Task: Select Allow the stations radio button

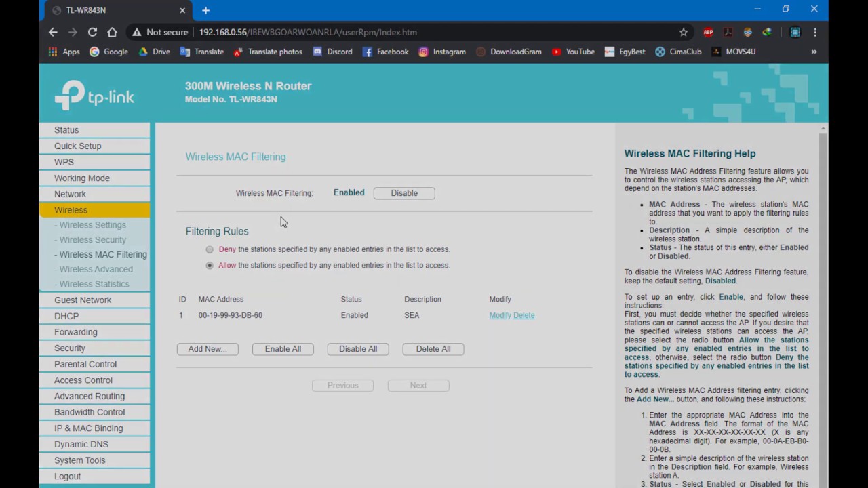Action: tap(210, 266)
